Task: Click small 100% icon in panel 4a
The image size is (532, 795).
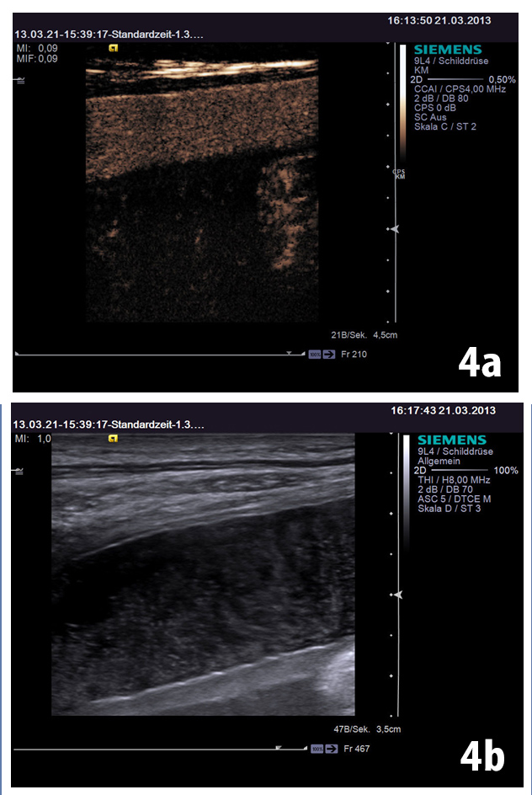Action: [315, 355]
